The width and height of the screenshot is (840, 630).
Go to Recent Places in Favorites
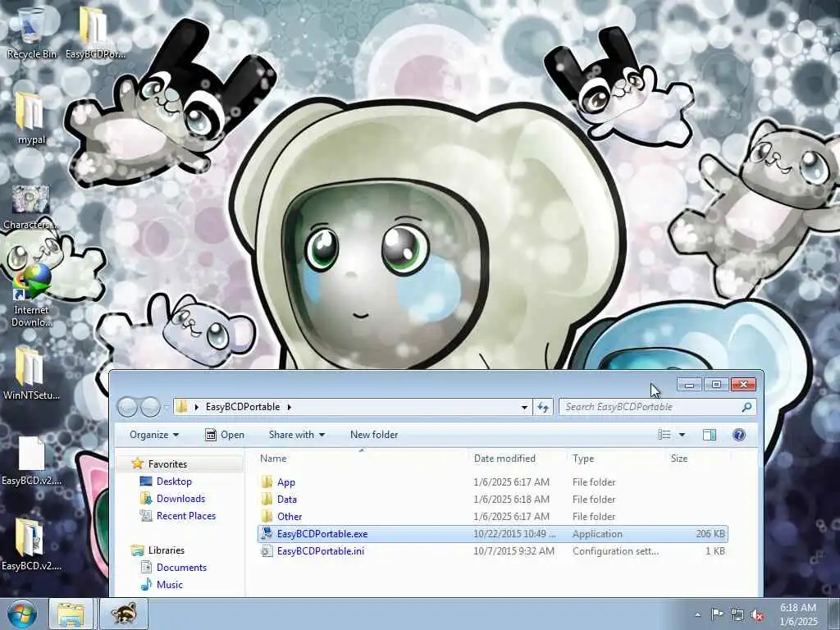[186, 515]
